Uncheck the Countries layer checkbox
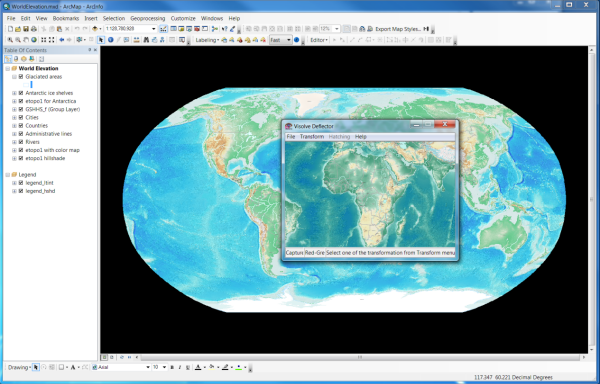The image size is (600, 384). (x=21, y=125)
